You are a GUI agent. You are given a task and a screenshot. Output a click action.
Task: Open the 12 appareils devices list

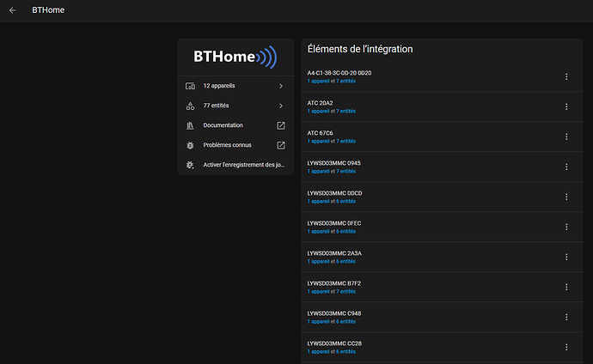[235, 86]
